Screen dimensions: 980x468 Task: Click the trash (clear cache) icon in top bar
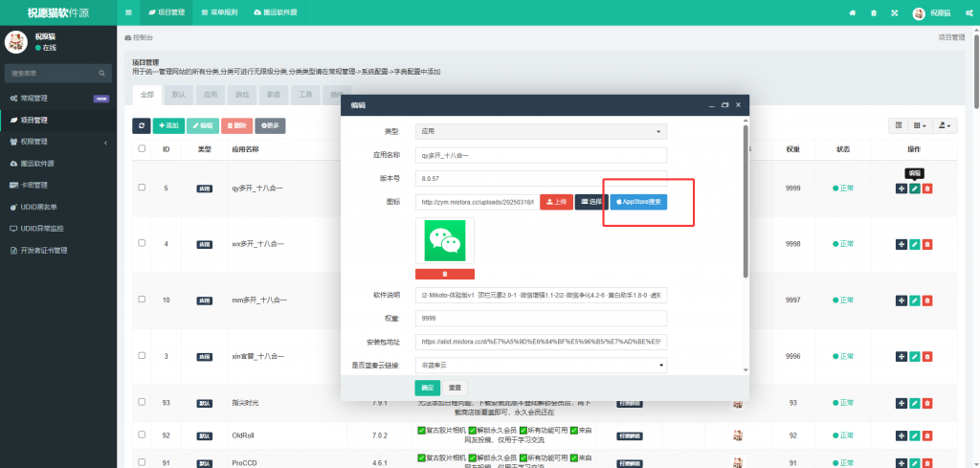pyautogui.click(x=874, y=12)
